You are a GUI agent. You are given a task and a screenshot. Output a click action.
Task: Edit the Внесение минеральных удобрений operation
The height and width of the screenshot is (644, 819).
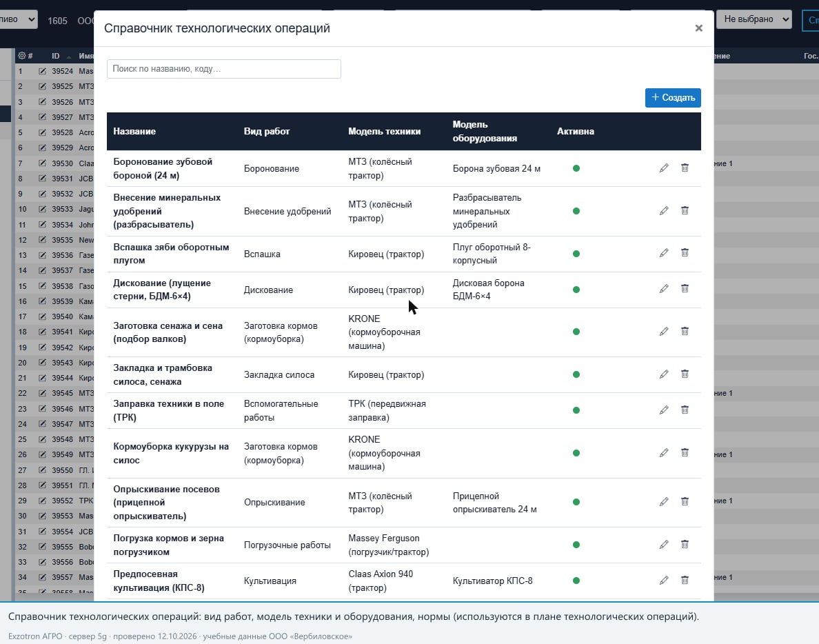(x=664, y=211)
